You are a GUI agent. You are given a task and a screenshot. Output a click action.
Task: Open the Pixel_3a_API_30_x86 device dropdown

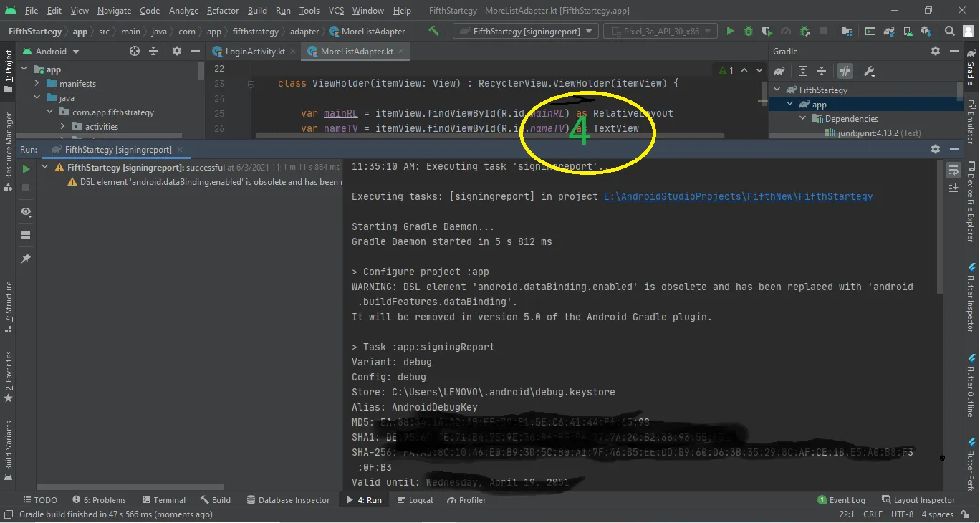tap(660, 31)
